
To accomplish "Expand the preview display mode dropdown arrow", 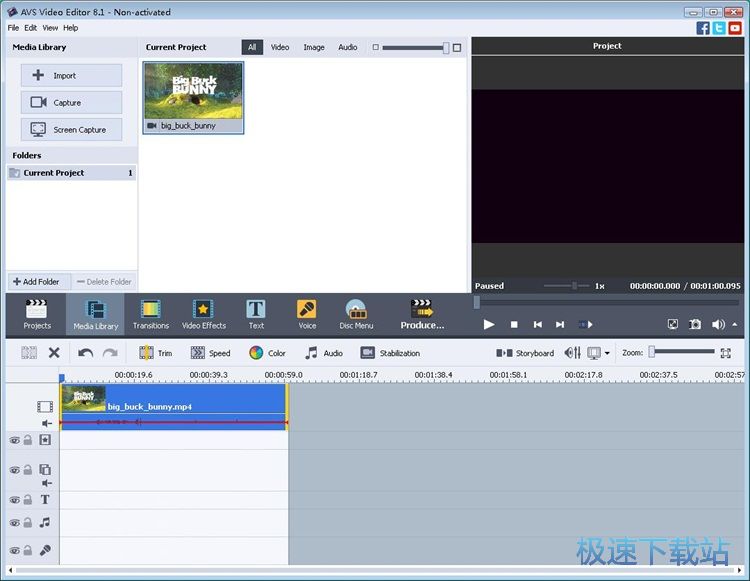I will click(607, 353).
